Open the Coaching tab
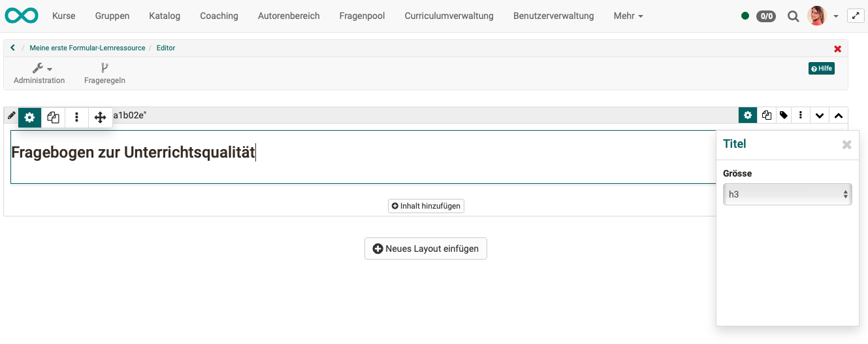The image size is (868, 344). point(219,16)
